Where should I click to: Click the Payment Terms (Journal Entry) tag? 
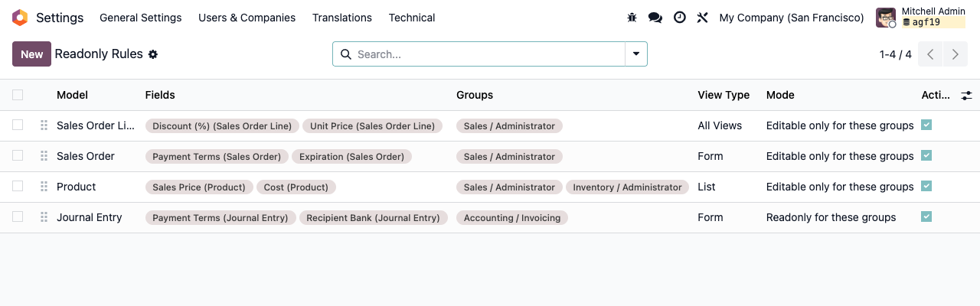click(x=220, y=218)
